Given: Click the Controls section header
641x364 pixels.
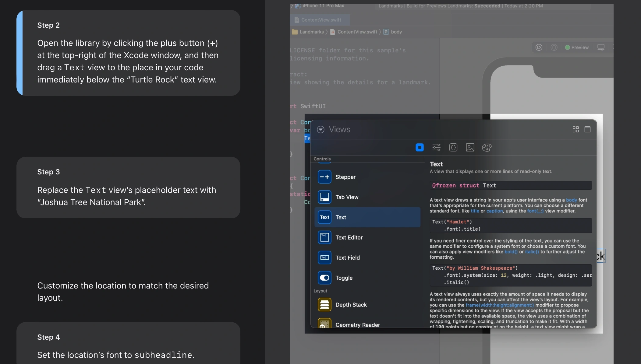Looking at the screenshot, I should click(x=322, y=159).
